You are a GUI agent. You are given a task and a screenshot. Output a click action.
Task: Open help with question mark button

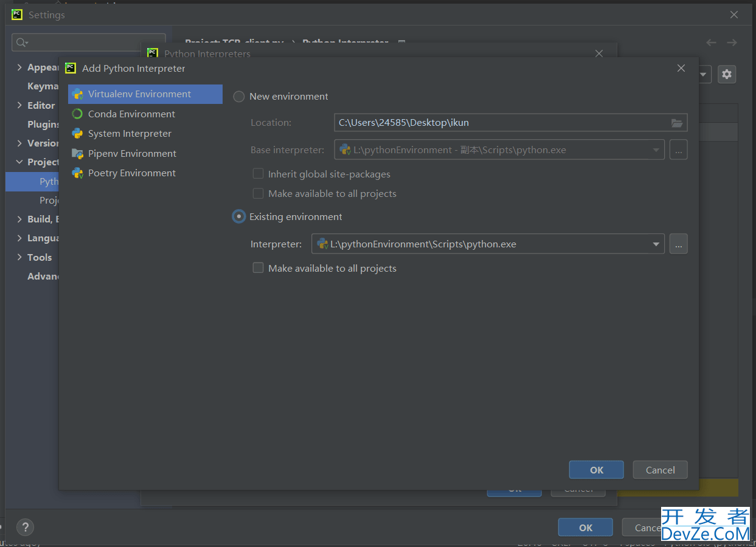(25, 527)
